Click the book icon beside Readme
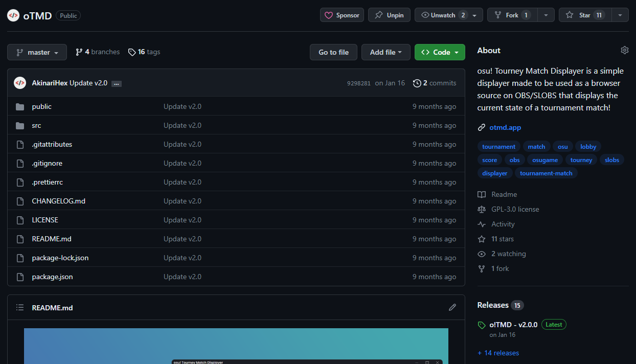This screenshot has height=364, width=636. 481,194
